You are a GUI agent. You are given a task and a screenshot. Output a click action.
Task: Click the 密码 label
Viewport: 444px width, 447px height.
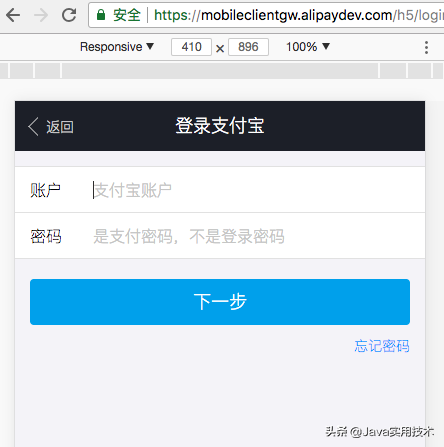(x=46, y=236)
